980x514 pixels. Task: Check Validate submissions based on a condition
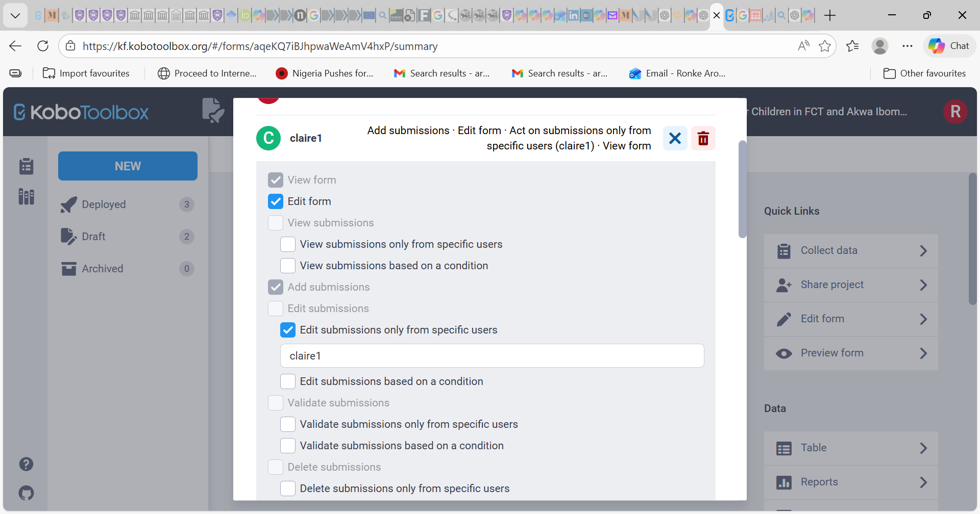click(x=288, y=446)
